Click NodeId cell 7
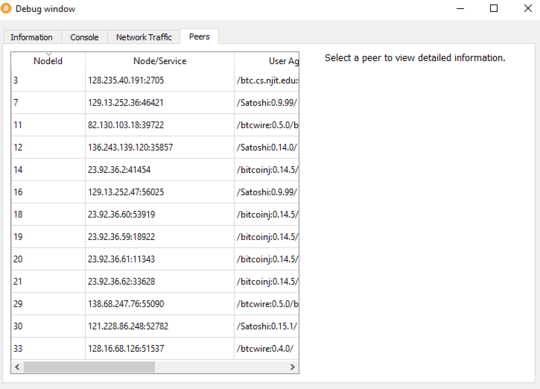 48,103
